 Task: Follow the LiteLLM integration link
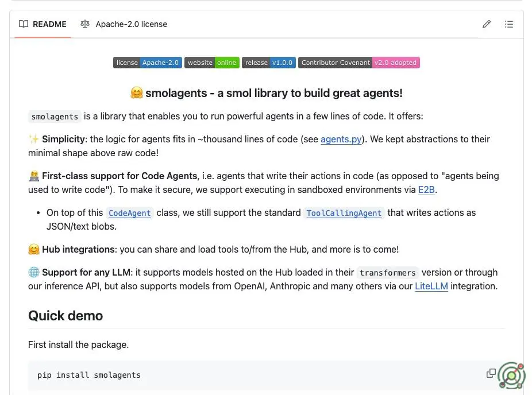click(x=431, y=286)
